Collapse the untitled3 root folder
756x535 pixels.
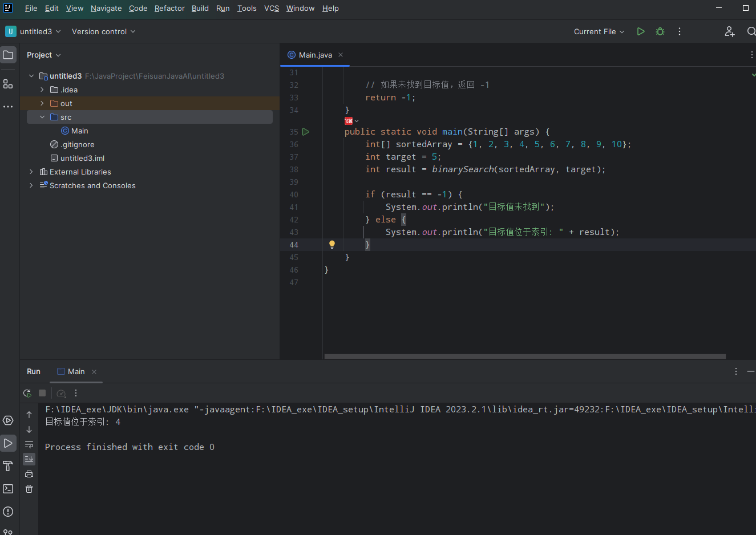coord(31,76)
